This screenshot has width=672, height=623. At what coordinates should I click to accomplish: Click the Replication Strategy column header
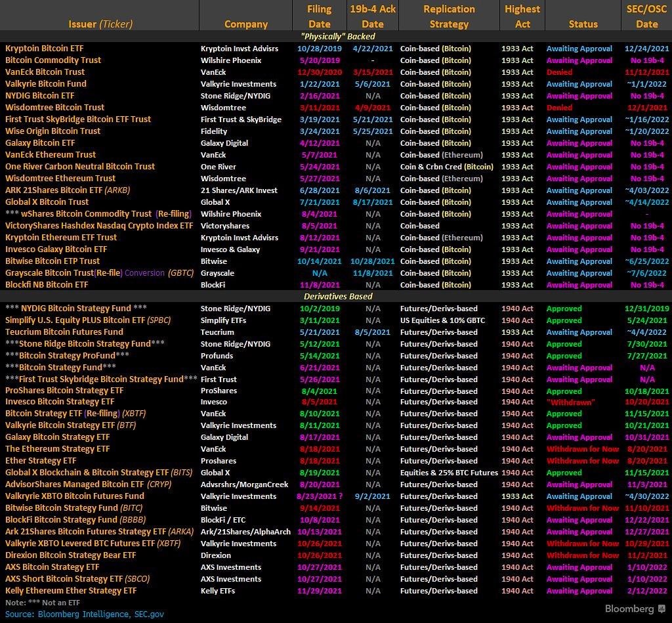coord(449,16)
